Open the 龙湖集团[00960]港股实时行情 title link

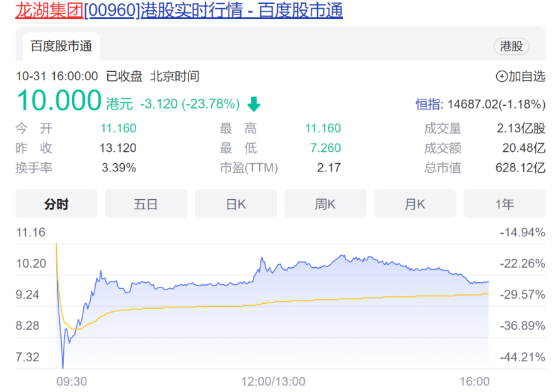179,10
